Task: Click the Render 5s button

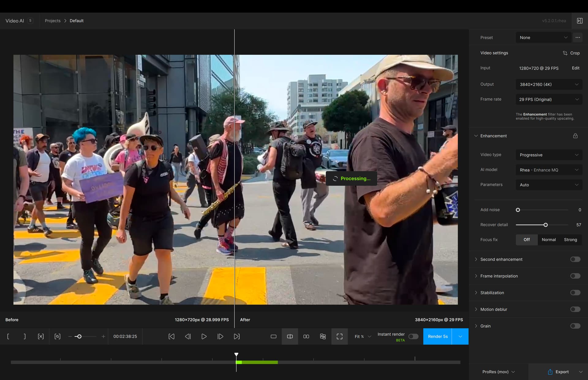Action: tap(437, 337)
